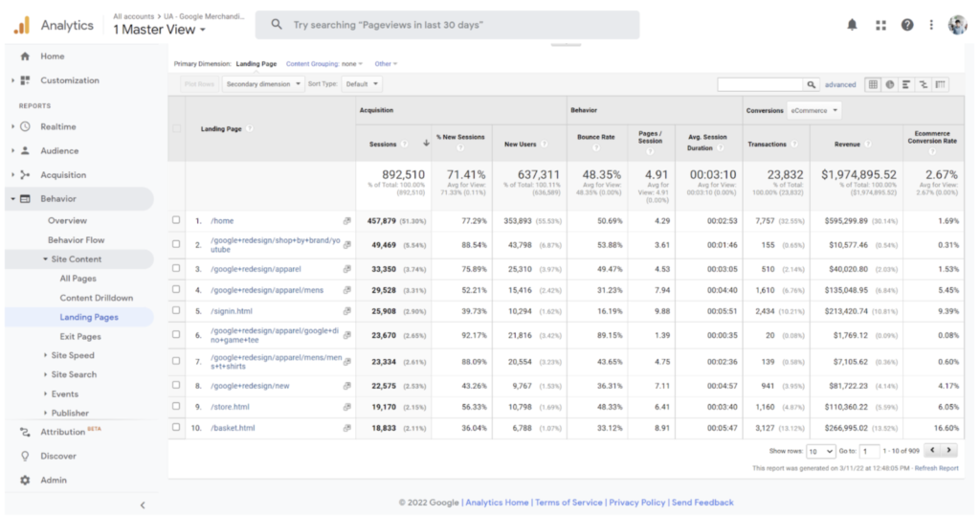Collapse sidebar using bottom chevron
The width and height of the screenshot is (980, 516).
[x=143, y=505]
